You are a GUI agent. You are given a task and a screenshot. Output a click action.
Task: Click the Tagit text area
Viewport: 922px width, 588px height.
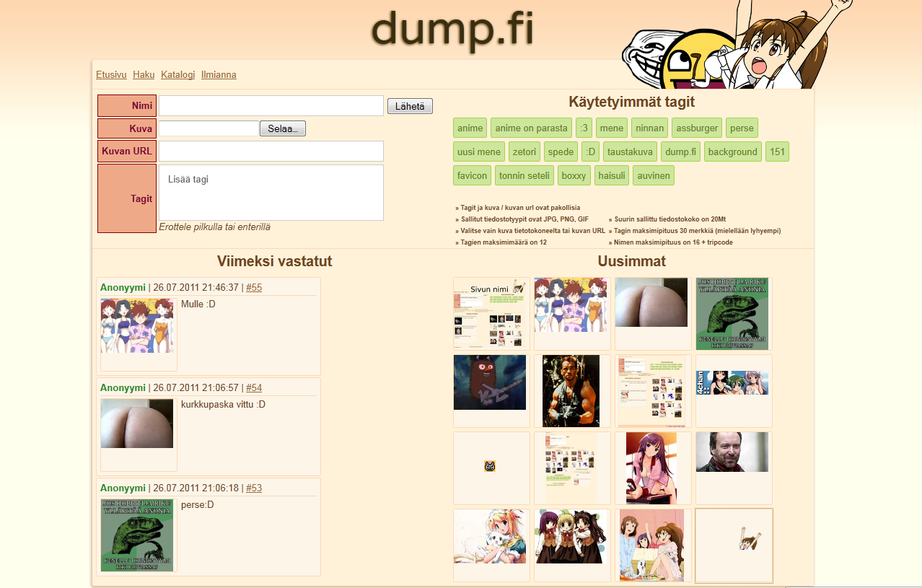pyautogui.click(x=271, y=193)
